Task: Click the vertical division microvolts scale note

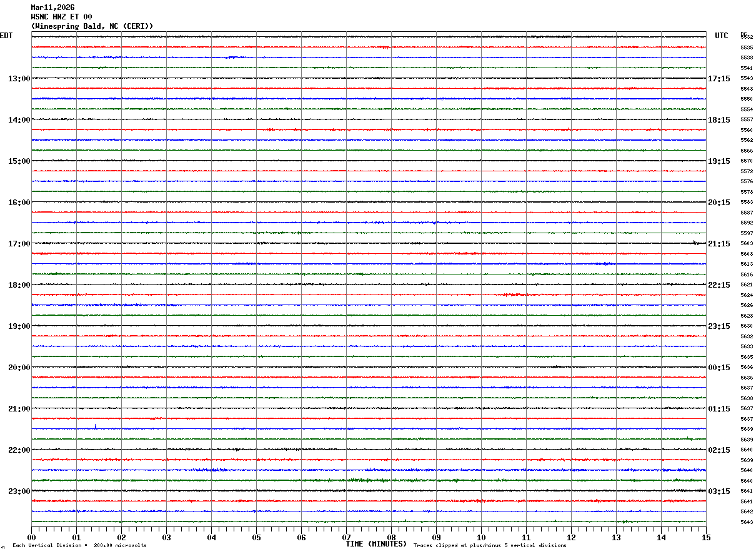Action: (x=80, y=546)
